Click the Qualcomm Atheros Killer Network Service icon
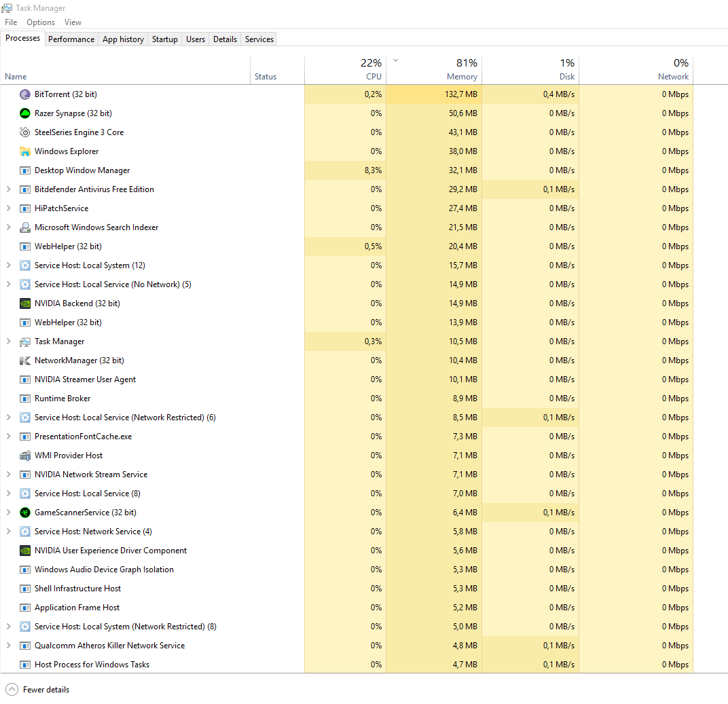728x704 pixels. [25, 646]
